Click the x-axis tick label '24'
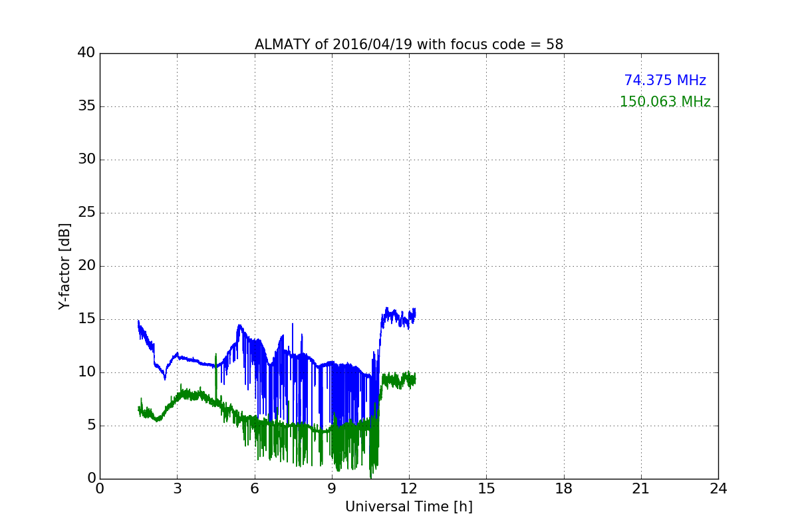This screenshot has width=798, height=532. pyautogui.click(x=718, y=488)
